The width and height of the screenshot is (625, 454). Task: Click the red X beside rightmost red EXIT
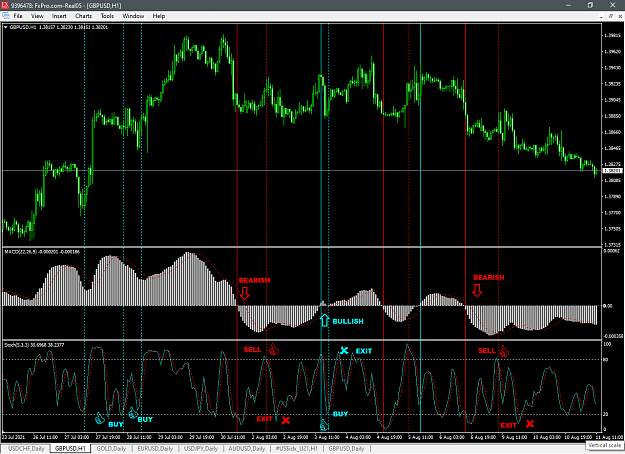(x=530, y=424)
